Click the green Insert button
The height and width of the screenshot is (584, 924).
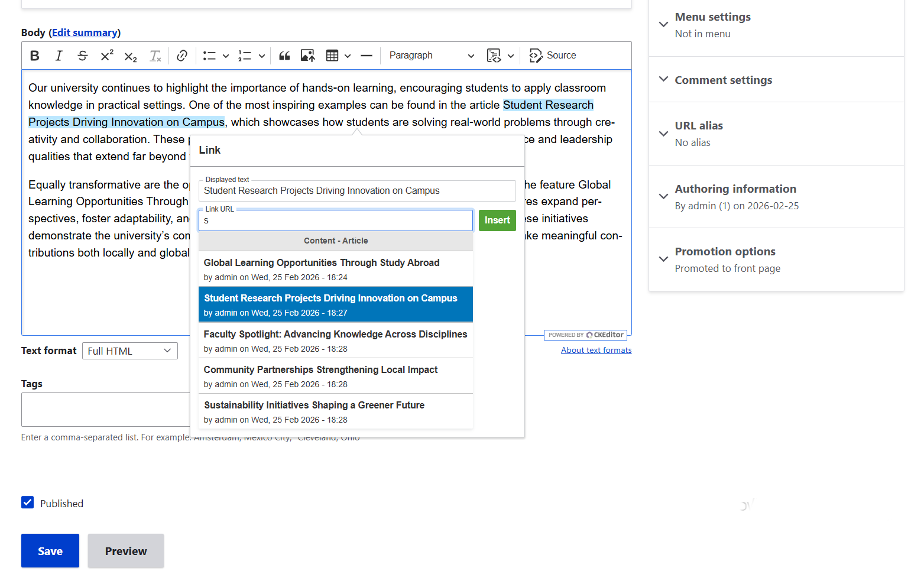pos(497,220)
